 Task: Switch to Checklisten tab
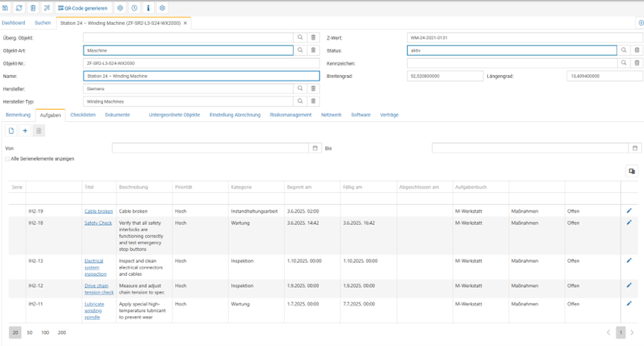coord(83,115)
